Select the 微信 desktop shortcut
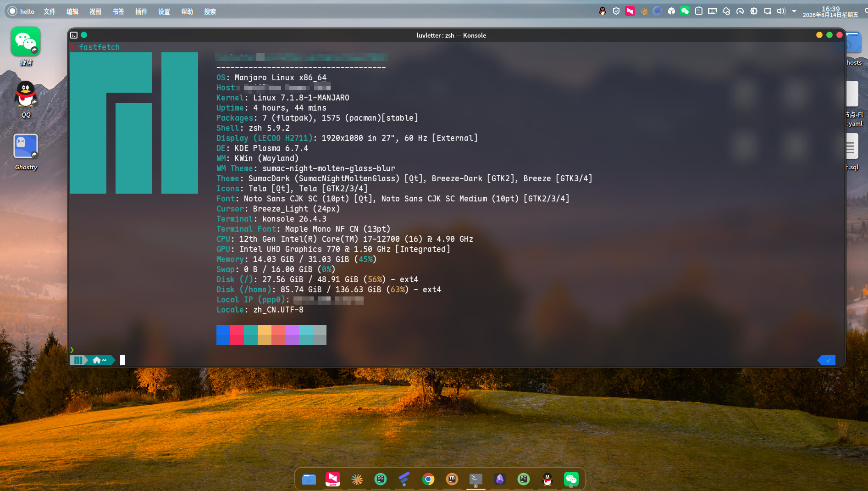The image size is (868, 491). pos(26,46)
